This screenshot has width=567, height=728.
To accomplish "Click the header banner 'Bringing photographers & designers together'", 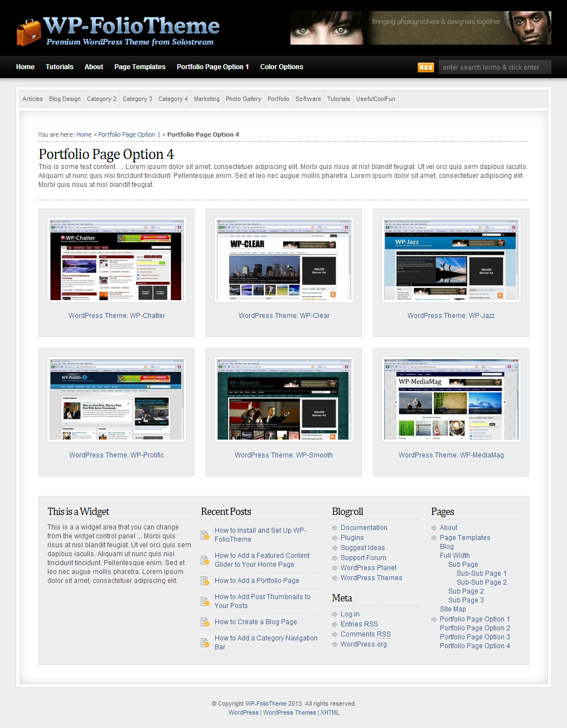I will pos(421,28).
